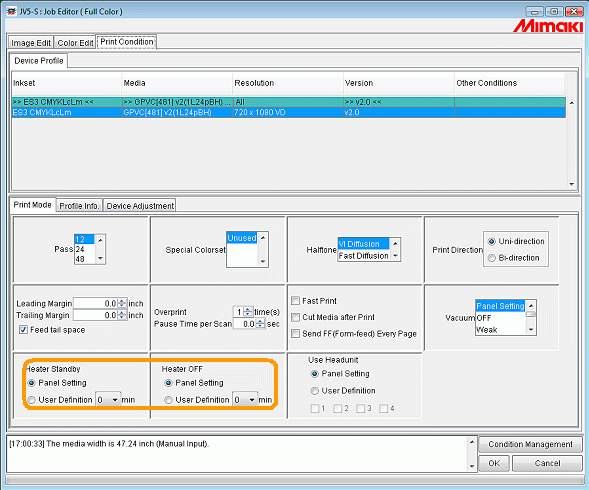Open Heater Standby minutes dropdown

tap(115, 400)
